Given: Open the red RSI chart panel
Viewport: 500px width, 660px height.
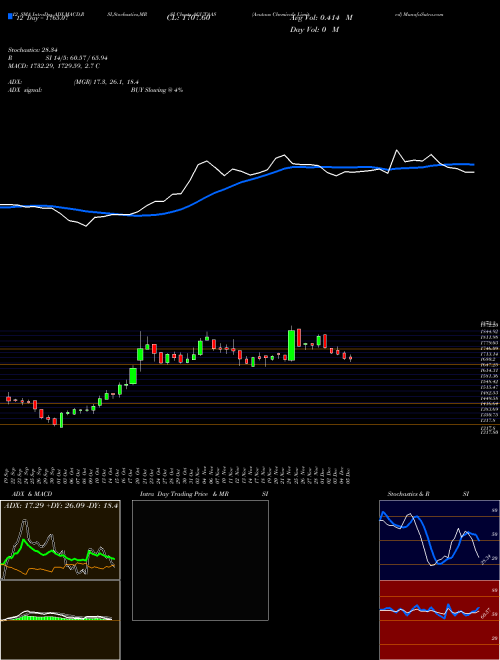Looking at the screenshot, I should 439,620.
